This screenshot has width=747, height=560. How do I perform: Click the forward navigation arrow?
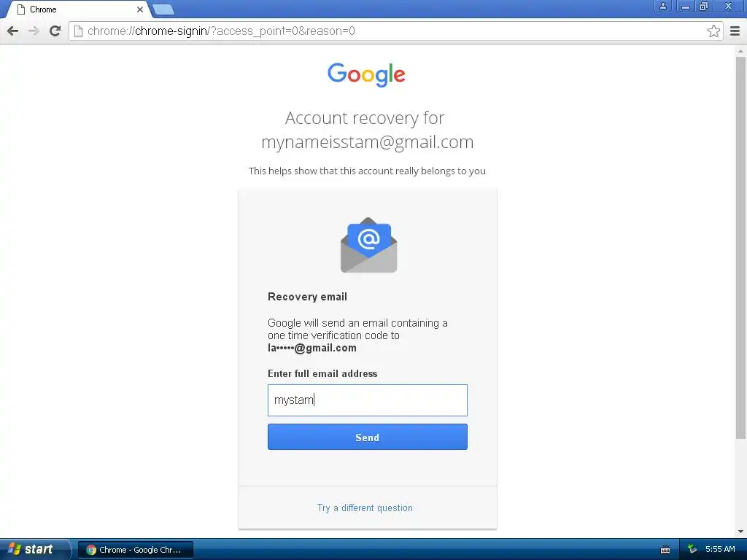[34, 31]
